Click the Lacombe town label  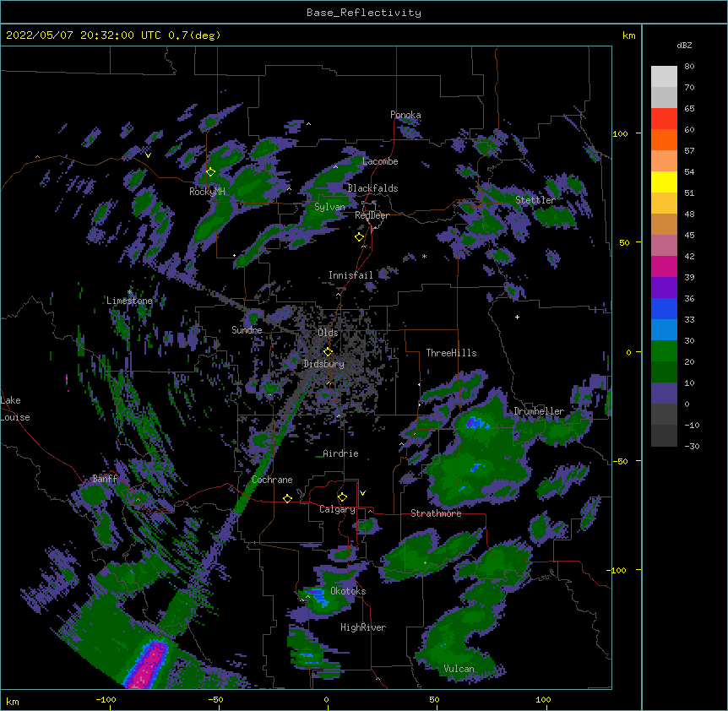pyautogui.click(x=380, y=161)
